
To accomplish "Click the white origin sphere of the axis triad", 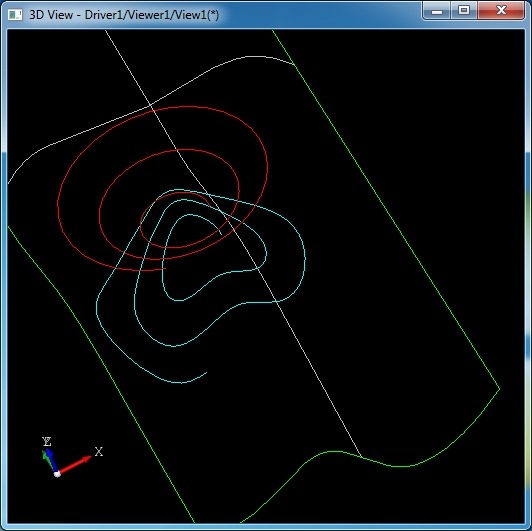I will [57, 474].
